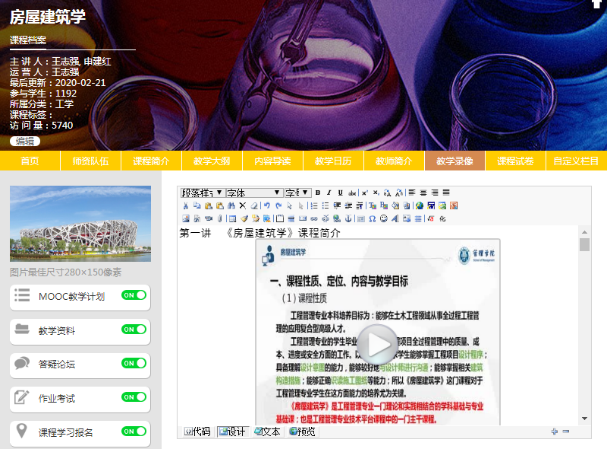Open the 段落样式 paragraph style dropdown
Image resolution: width=607 pixels, height=449 pixels.
coord(201,192)
